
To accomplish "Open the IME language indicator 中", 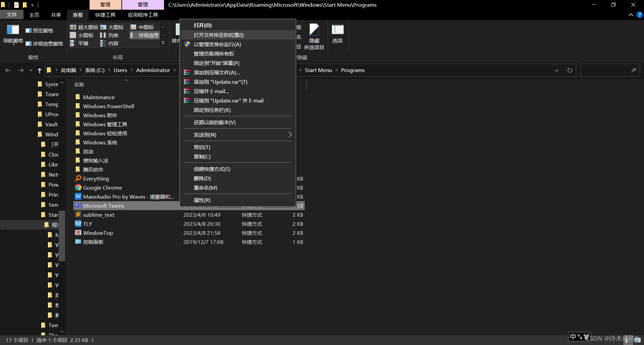I will pyautogui.click(x=573, y=337).
